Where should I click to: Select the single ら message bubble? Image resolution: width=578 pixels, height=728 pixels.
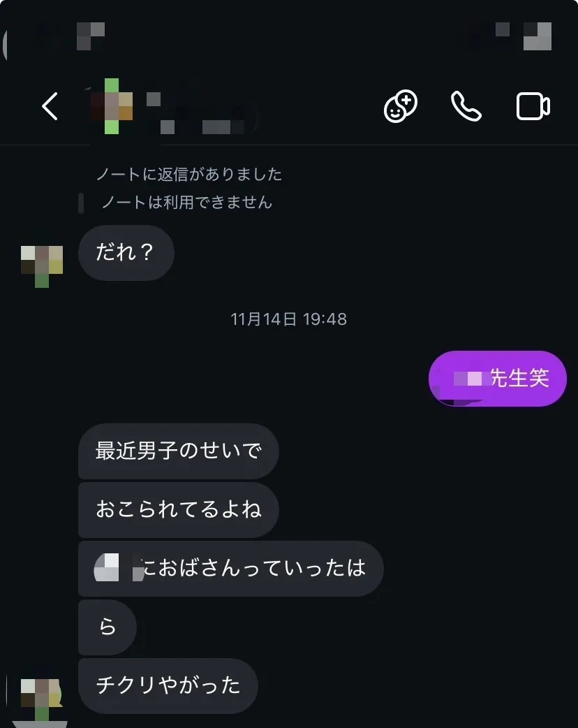point(108,627)
